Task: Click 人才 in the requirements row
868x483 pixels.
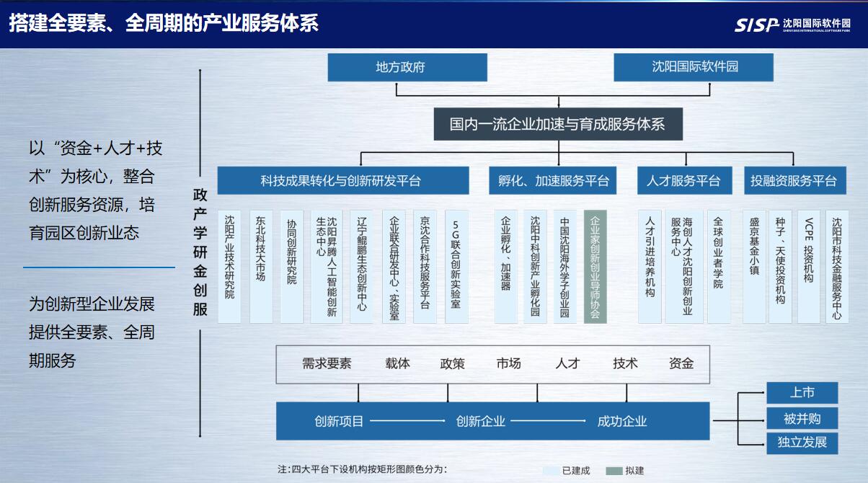Action: 567,363
